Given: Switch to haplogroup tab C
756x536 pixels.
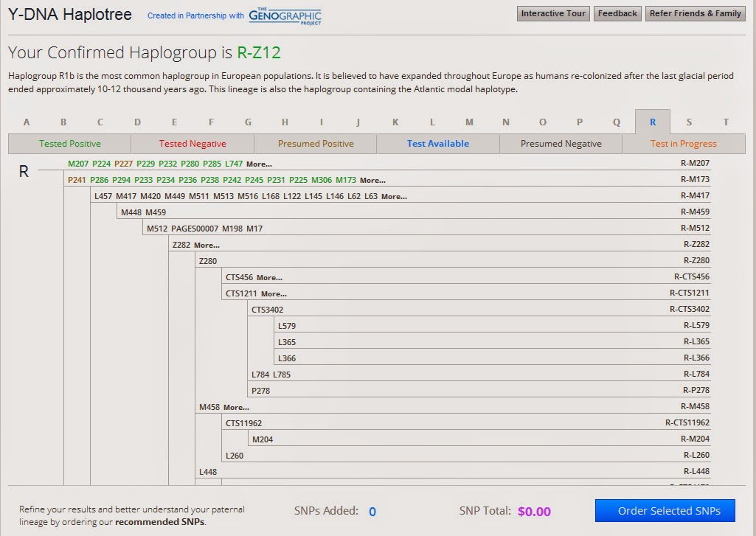Looking at the screenshot, I should pyautogui.click(x=100, y=122).
